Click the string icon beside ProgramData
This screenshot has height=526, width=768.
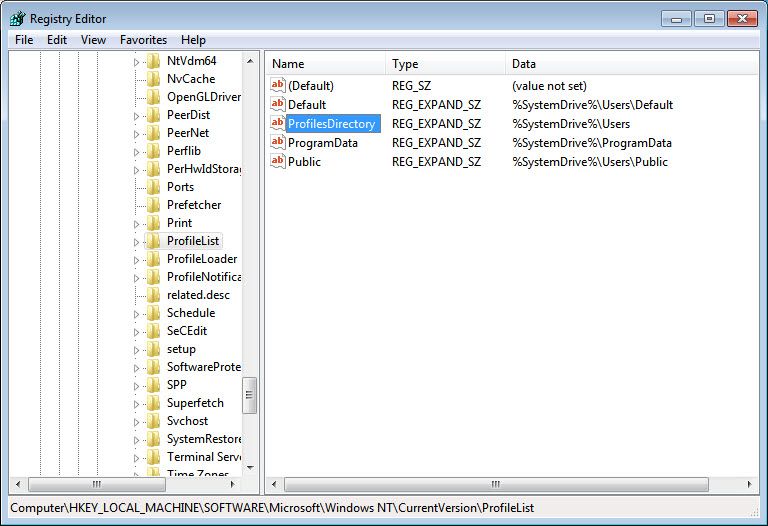278,143
